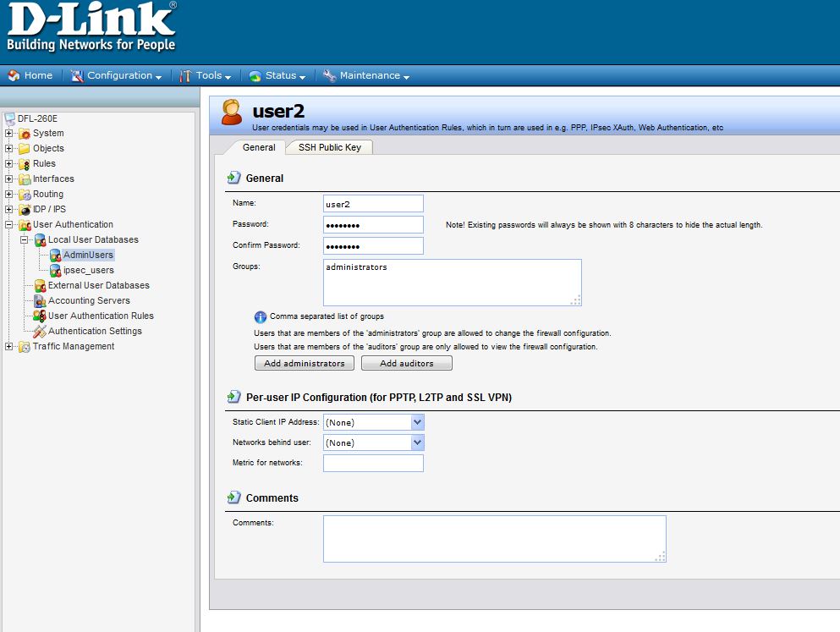Click into the Comments text area
The image size is (840, 632).
coord(494,539)
